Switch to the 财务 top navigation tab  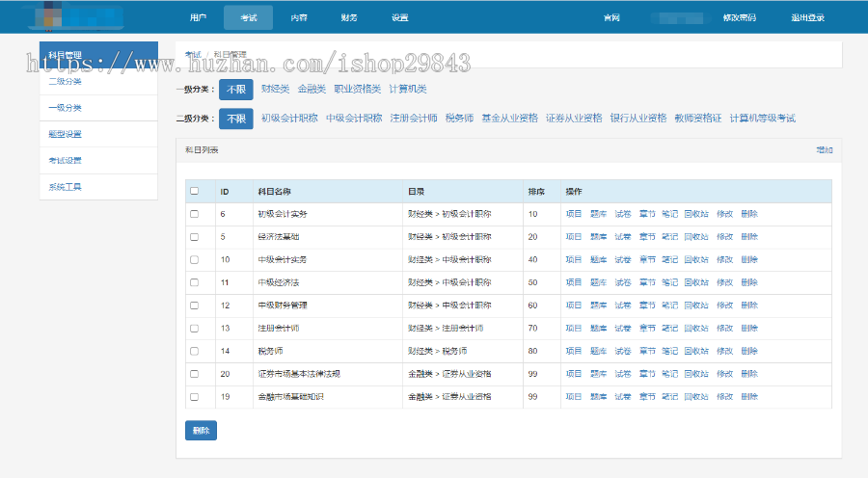(349, 18)
